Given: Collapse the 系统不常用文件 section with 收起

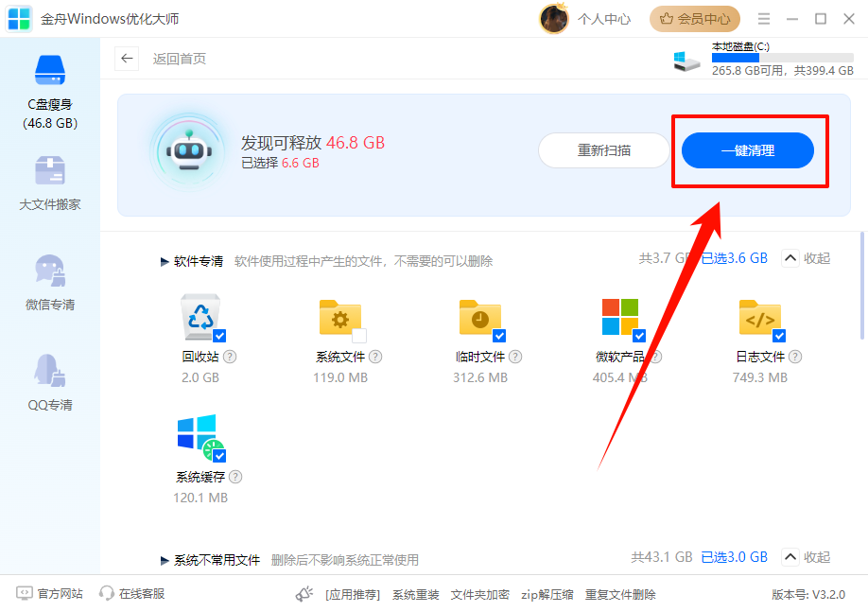Looking at the screenshot, I should 806,556.
